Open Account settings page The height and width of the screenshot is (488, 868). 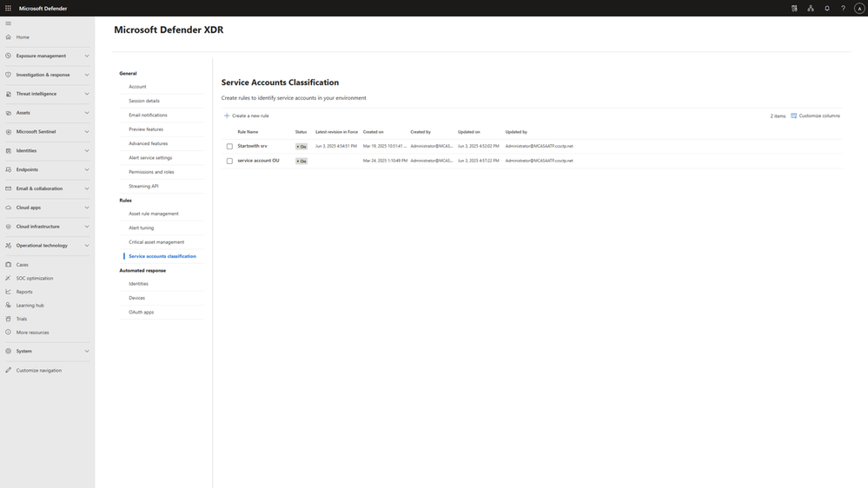[x=137, y=87]
